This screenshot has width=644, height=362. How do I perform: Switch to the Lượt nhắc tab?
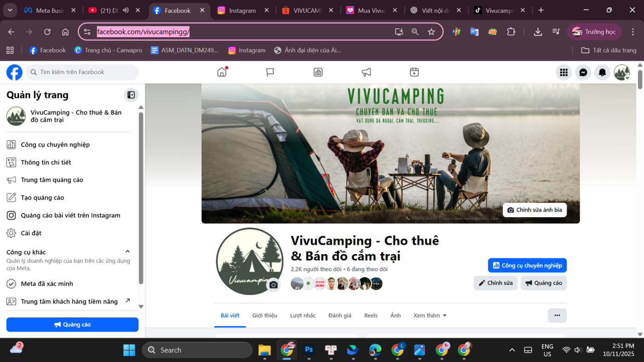tap(303, 316)
